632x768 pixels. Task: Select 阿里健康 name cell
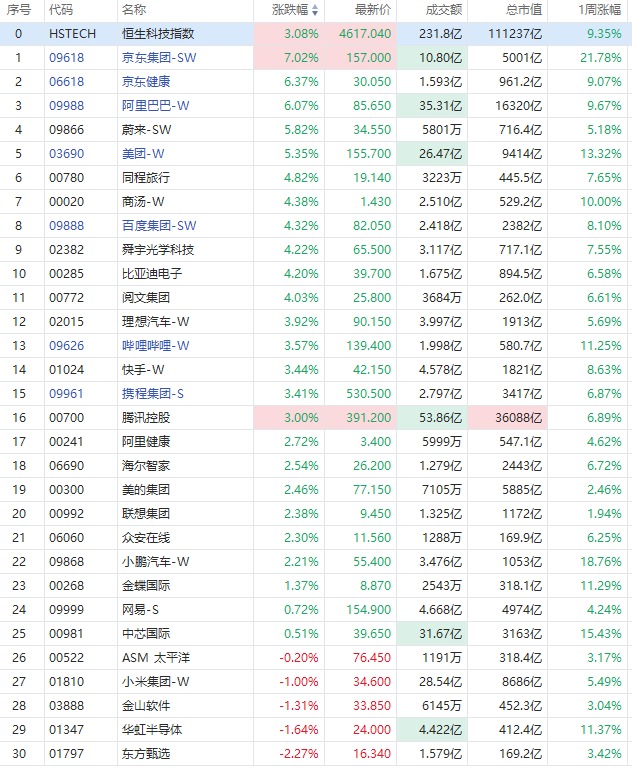(146, 442)
